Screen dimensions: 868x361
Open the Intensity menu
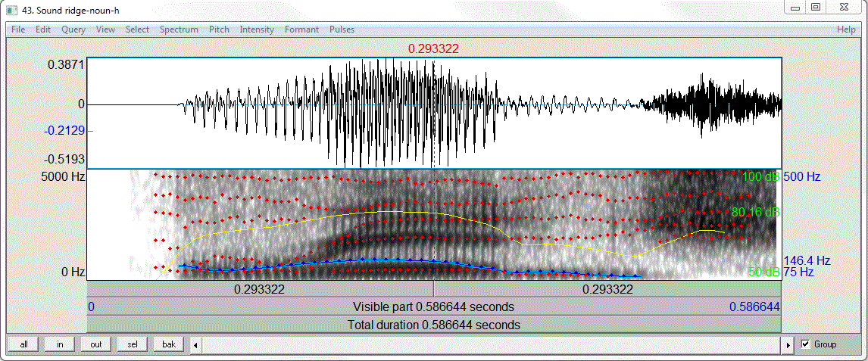(257, 30)
